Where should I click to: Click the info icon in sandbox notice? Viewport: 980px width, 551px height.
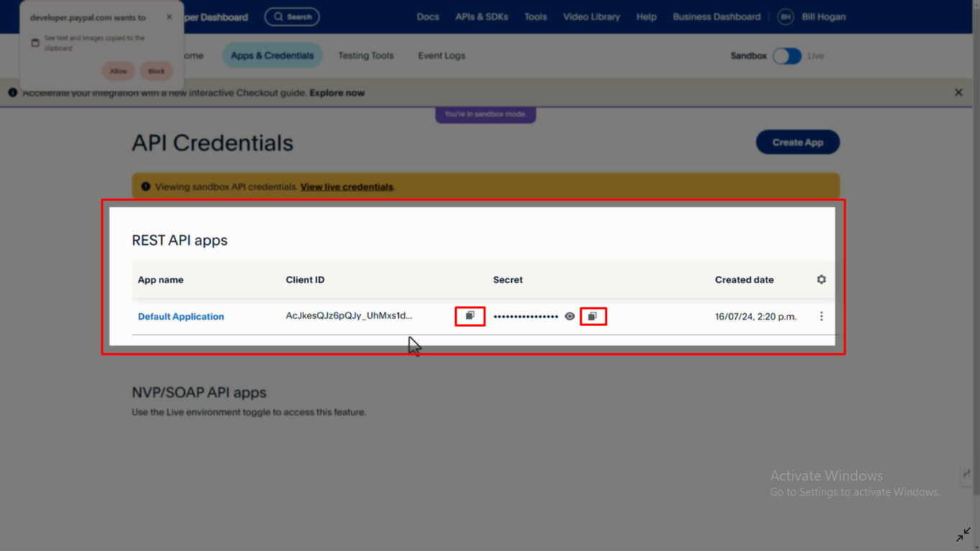point(146,187)
